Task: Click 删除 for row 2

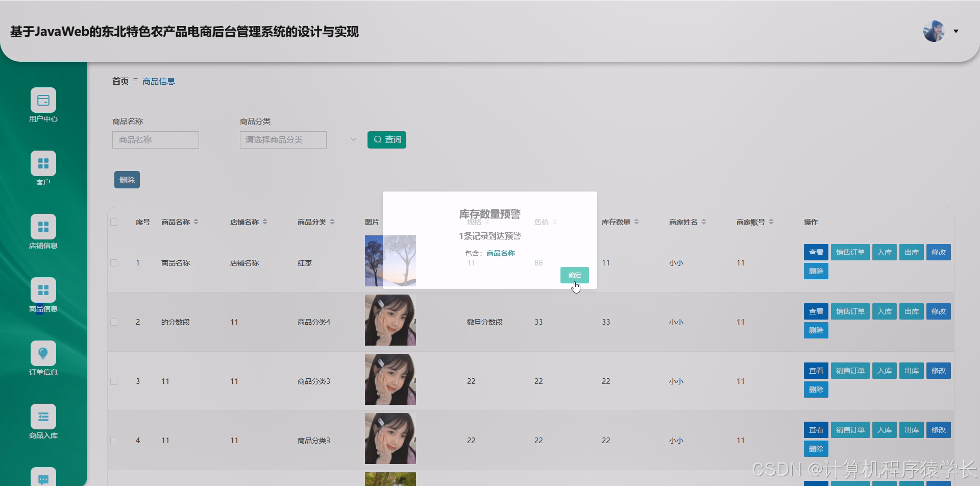Action: click(816, 330)
